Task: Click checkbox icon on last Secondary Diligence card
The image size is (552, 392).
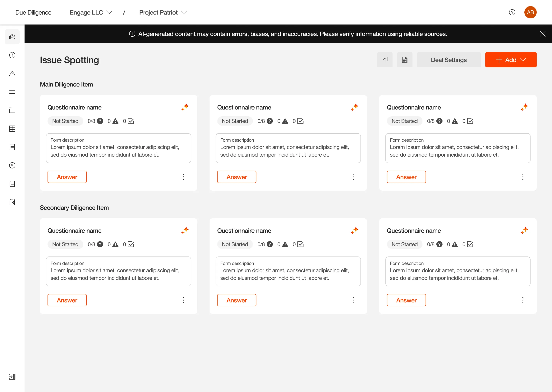Action: point(470,244)
